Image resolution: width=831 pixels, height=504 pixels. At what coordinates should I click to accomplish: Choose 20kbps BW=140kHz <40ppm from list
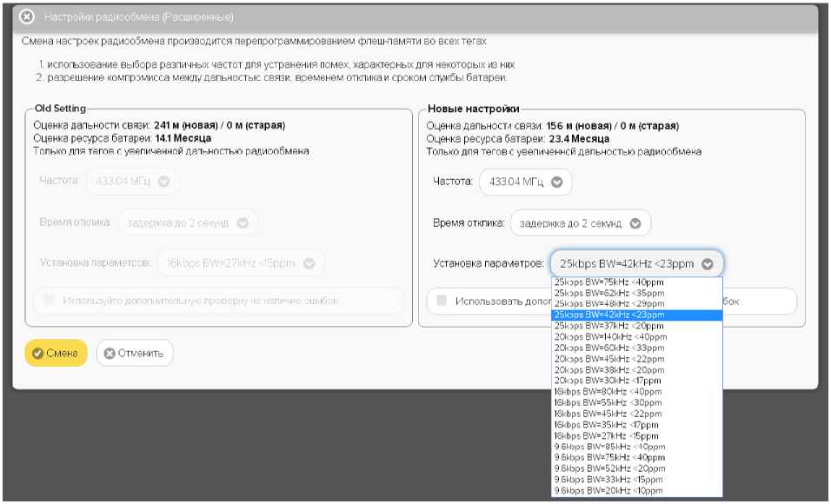[x=637, y=336]
